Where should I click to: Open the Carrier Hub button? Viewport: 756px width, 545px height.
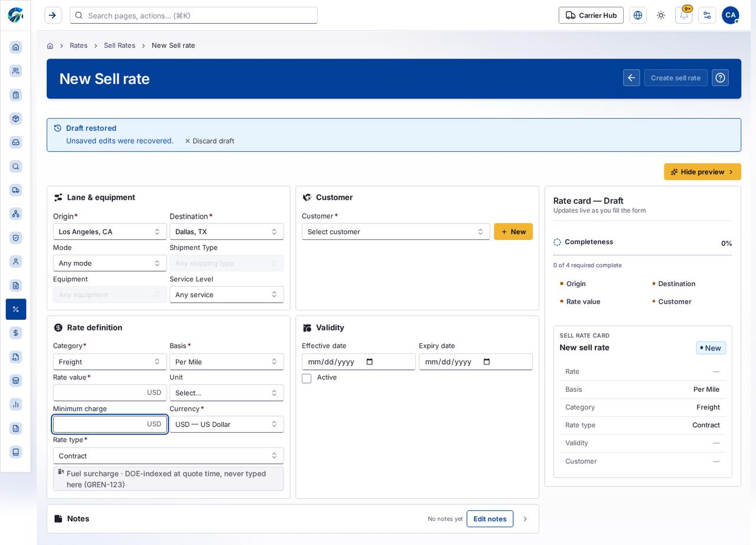pos(591,15)
